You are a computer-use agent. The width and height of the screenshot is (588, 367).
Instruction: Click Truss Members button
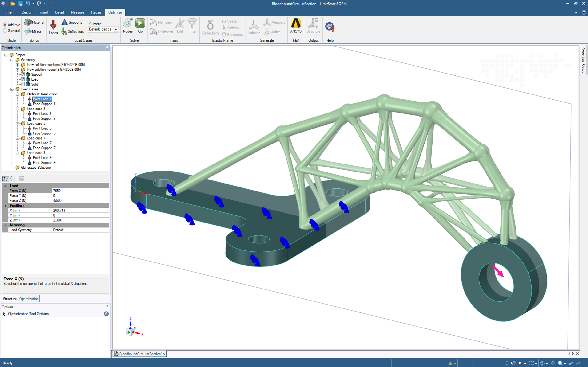[161, 22]
